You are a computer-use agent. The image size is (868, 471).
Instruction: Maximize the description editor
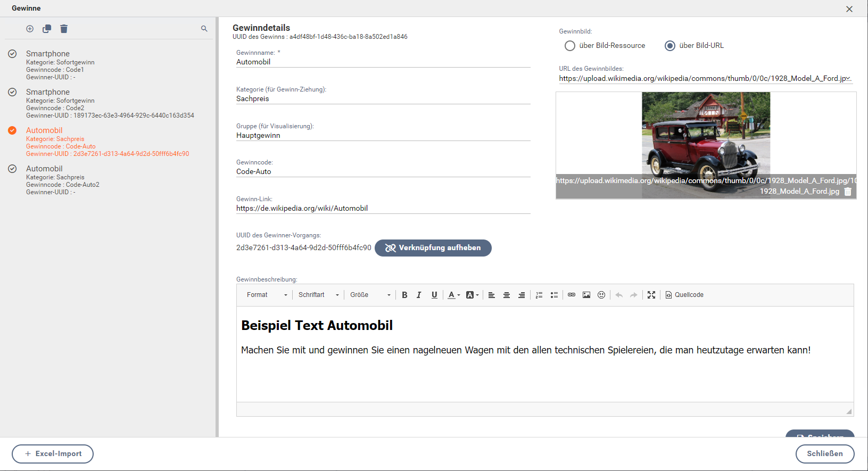tap(651, 295)
